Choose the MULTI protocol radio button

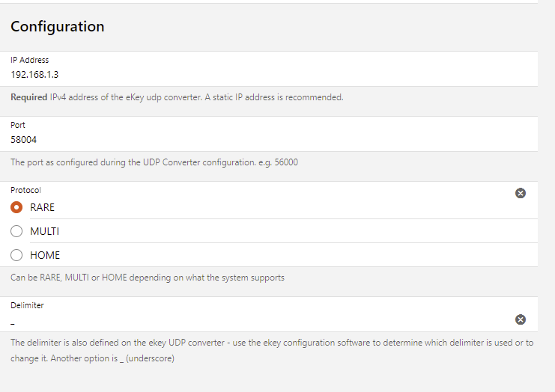[16, 231]
